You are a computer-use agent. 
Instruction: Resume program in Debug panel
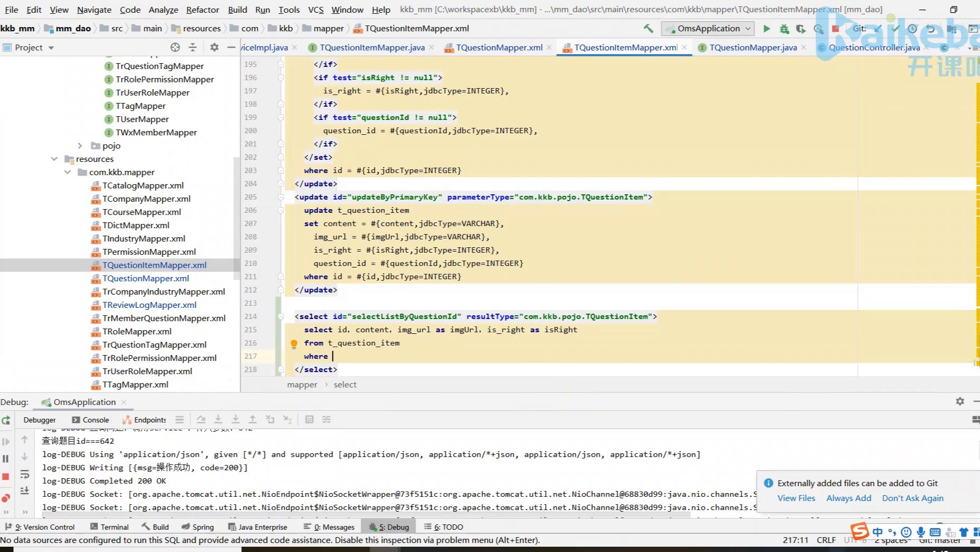pos(6,441)
